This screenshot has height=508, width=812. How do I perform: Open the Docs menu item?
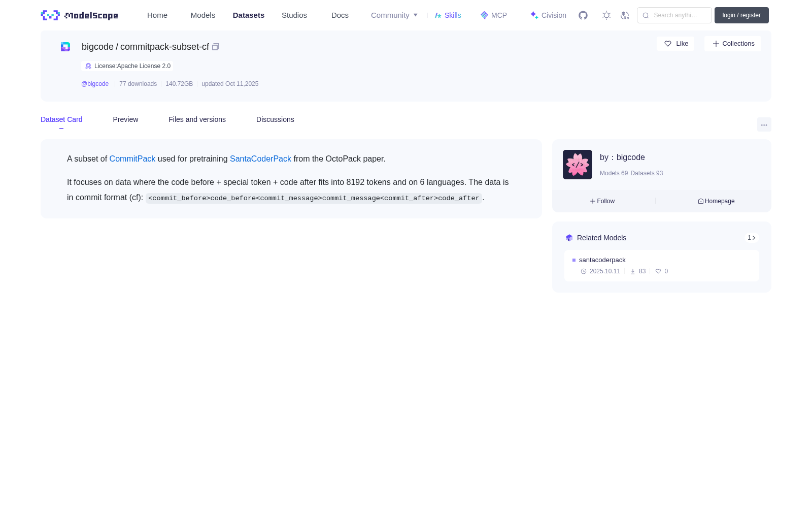click(340, 15)
